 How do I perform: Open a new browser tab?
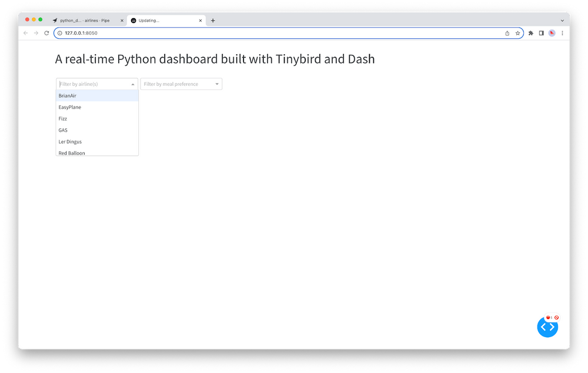213,21
